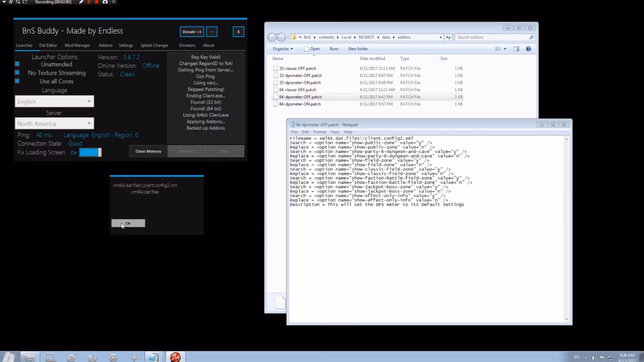The image size is (644, 362).
Task: Switch Fix Loading Screen toggle off
Action: click(90, 152)
